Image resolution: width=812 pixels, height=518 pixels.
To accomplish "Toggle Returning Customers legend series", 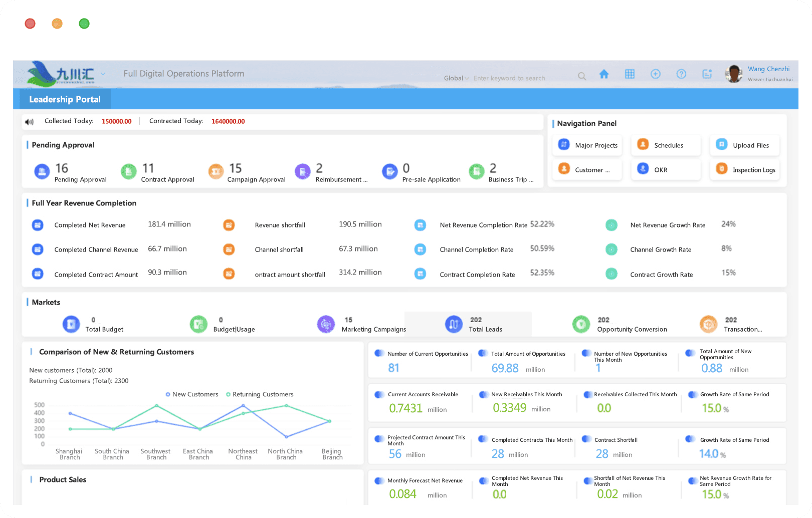I will tap(260, 395).
